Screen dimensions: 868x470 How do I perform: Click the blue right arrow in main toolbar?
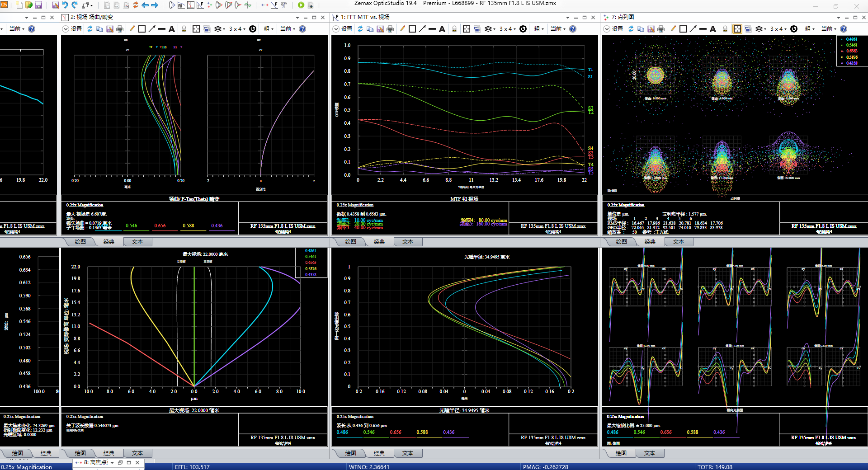point(155,5)
